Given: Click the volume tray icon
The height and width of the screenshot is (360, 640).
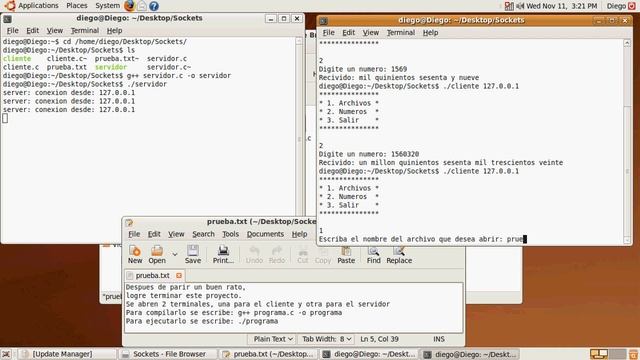Looking at the screenshot, I should [520, 6].
